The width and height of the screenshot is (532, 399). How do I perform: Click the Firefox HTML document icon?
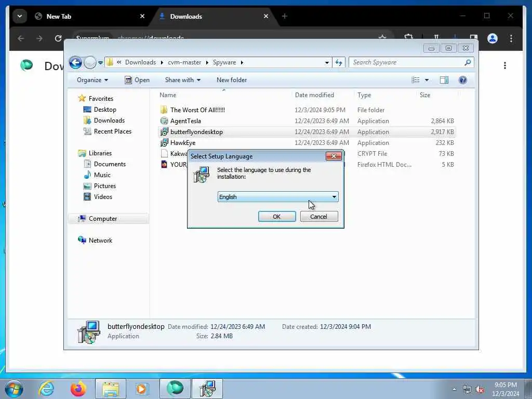(164, 165)
